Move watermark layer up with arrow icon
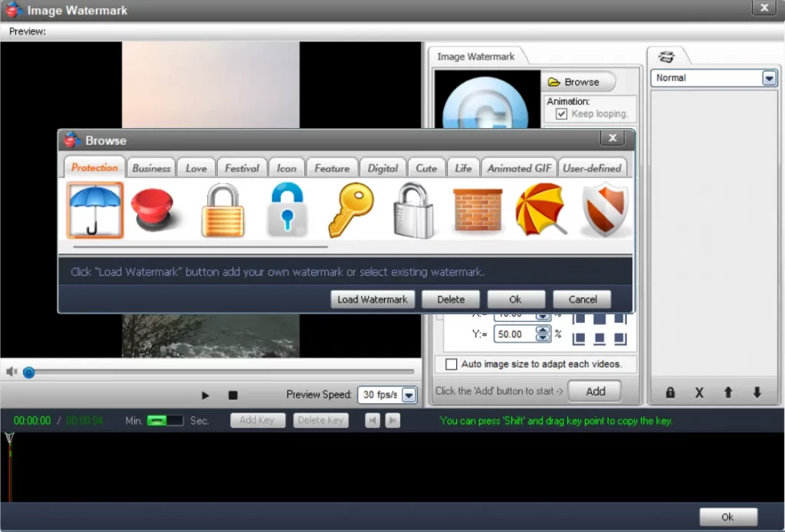The width and height of the screenshot is (785, 532). tap(728, 392)
